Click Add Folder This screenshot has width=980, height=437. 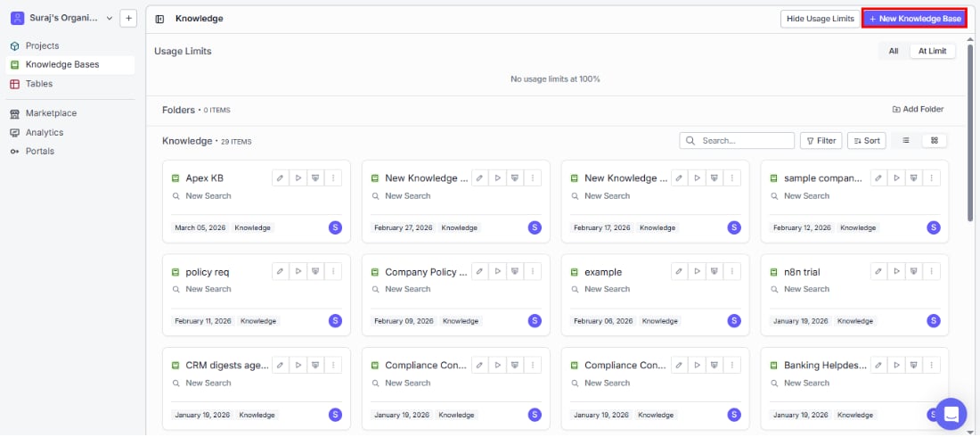pyautogui.click(x=918, y=110)
